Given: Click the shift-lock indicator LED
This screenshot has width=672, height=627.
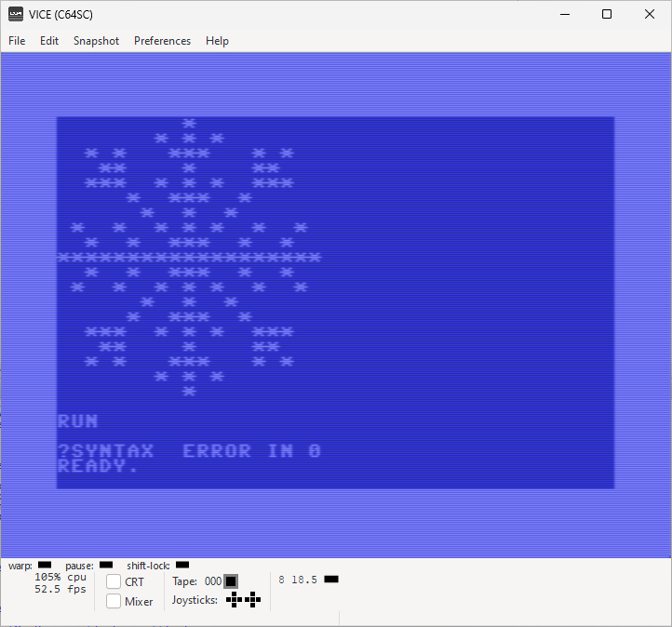Looking at the screenshot, I should tap(182, 565).
